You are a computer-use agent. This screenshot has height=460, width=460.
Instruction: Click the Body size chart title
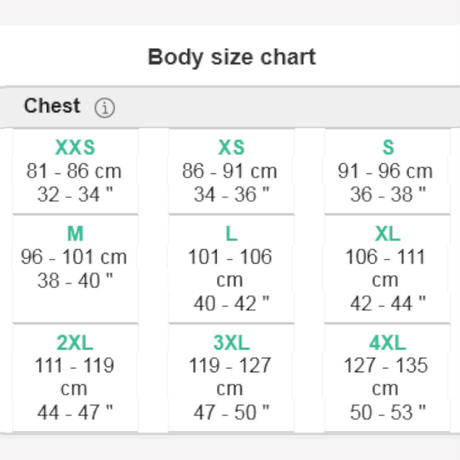pos(232,57)
